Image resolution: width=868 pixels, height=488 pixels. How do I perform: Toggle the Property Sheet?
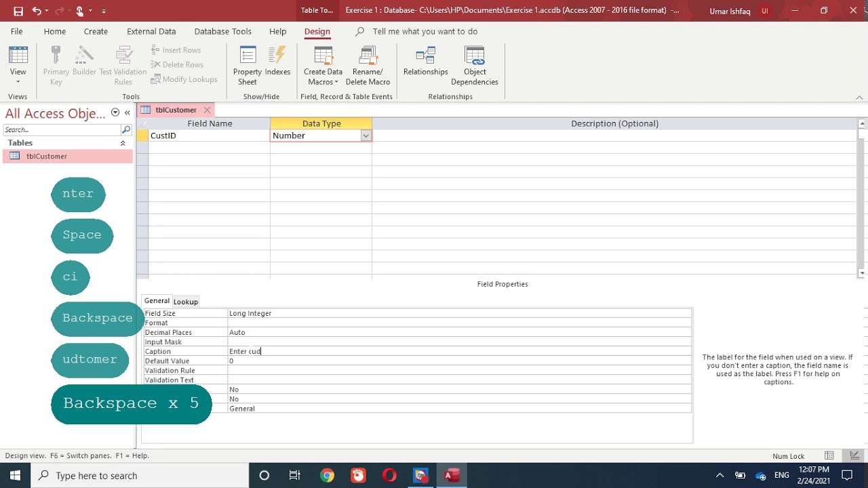tap(248, 66)
